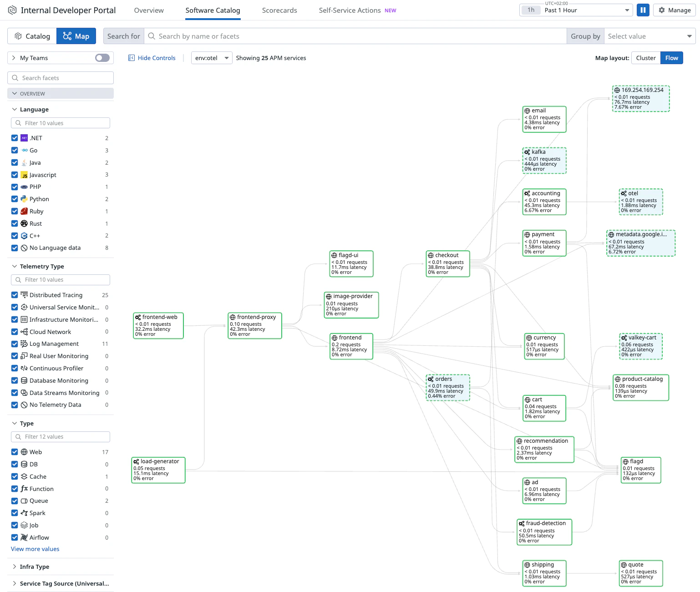Select the checkout service node

448,263
